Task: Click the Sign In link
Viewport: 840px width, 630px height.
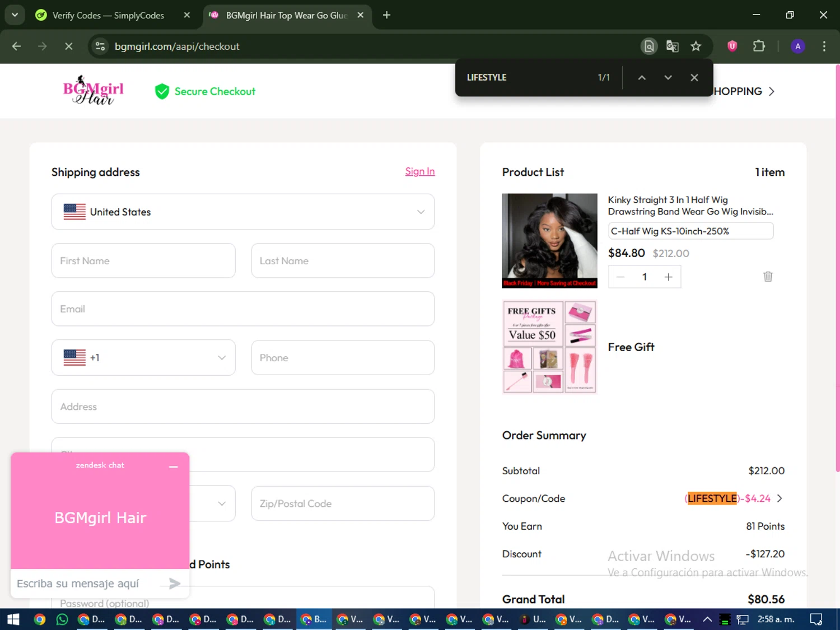Action: 420,171
